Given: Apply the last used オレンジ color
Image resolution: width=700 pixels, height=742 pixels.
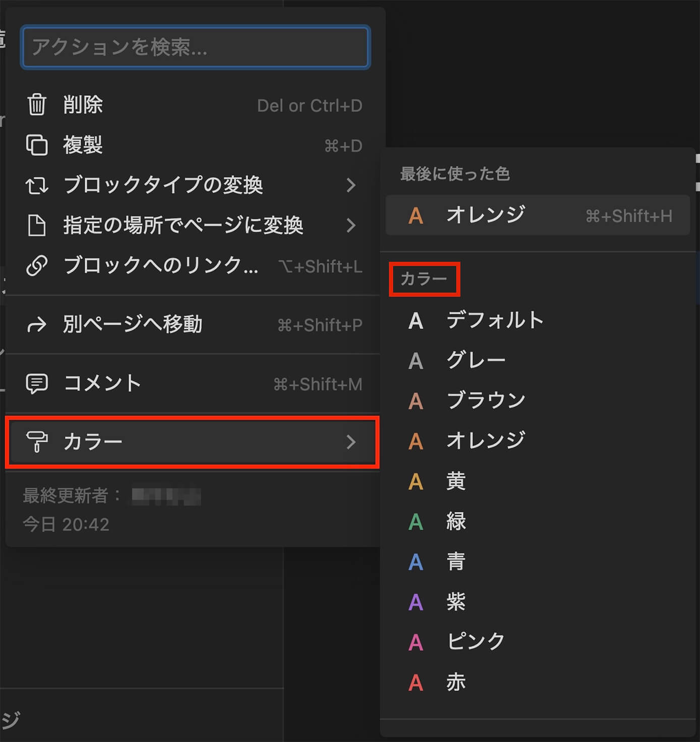Looking at the screenshot, I should tap(538, 215).
